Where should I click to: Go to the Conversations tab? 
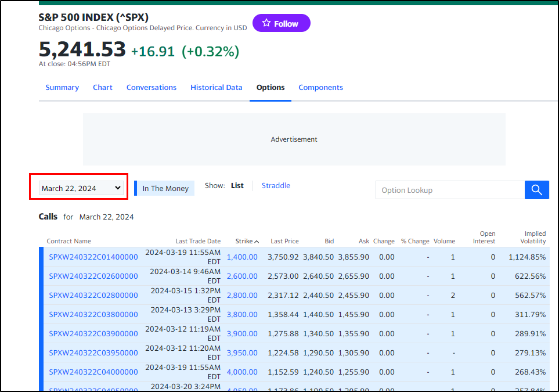[152, 87]
